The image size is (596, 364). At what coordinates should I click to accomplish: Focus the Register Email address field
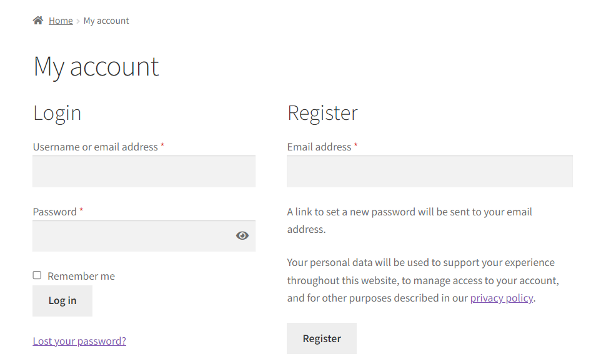(430, 171)
